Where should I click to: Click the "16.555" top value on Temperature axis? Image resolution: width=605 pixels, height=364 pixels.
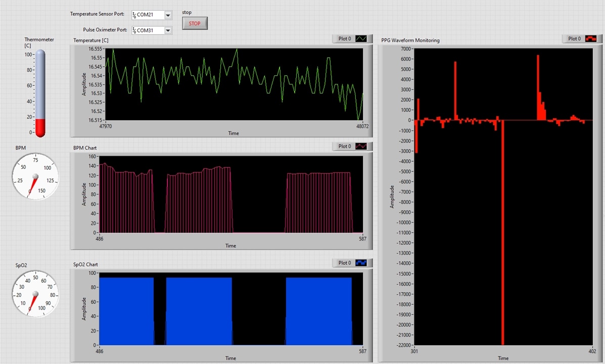point(96,49)
